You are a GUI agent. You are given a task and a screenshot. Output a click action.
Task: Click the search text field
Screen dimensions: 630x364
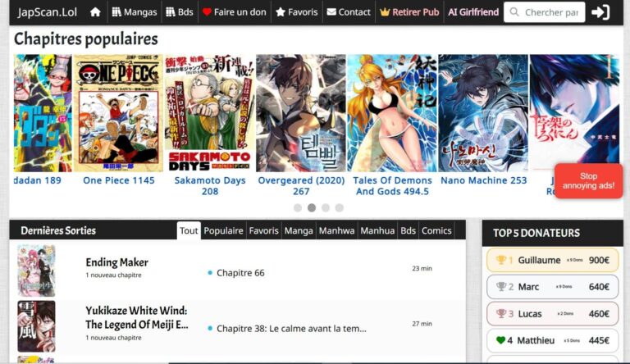click(x=551, y=12)
